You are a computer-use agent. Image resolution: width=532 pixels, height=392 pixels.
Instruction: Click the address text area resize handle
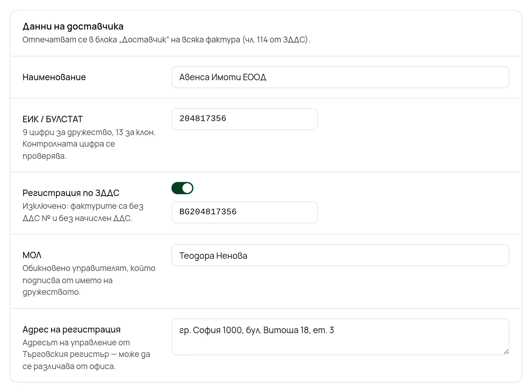(x=506, y=351)
